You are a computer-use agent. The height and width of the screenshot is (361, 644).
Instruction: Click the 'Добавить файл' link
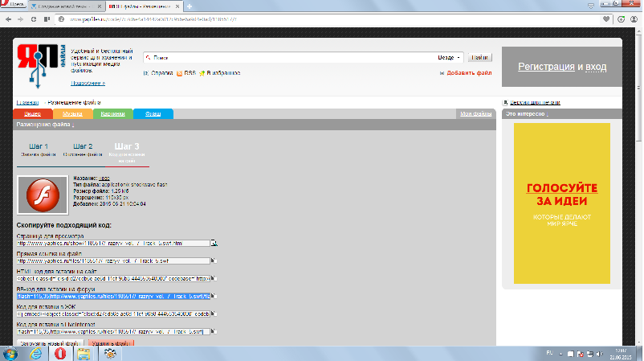pyautogui.click(x=467, y=73)
